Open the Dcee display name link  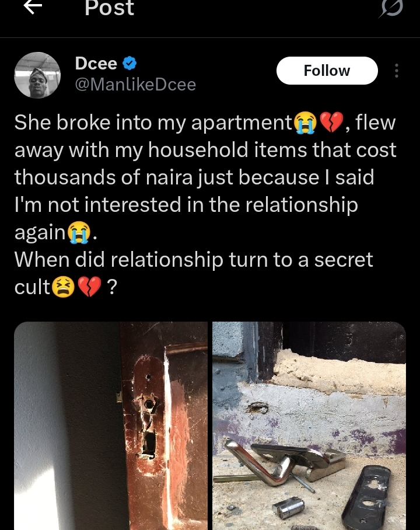click(96, 63)
